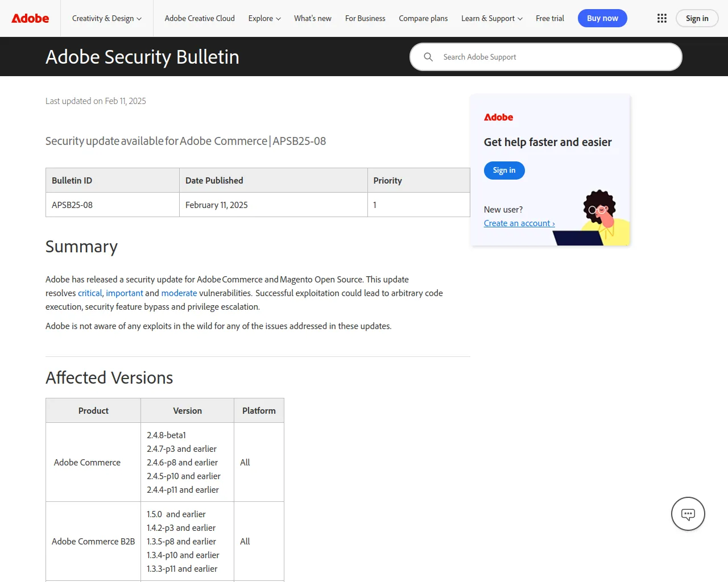Click the Bulletin ID column header

click(113, 180)
